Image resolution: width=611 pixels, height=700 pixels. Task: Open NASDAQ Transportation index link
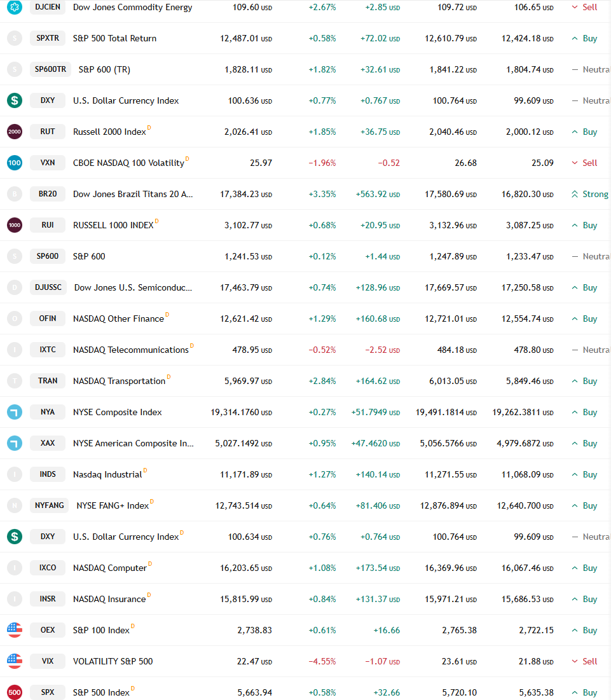click(x=119, y=381)
